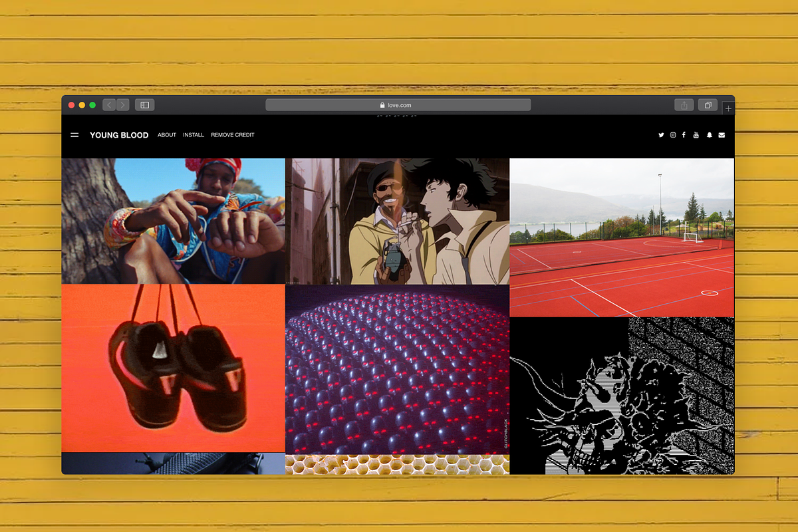Open the hamburger menu beside Young Blood
The height and width of the screenshot is (532, 798).
(74, 135)
